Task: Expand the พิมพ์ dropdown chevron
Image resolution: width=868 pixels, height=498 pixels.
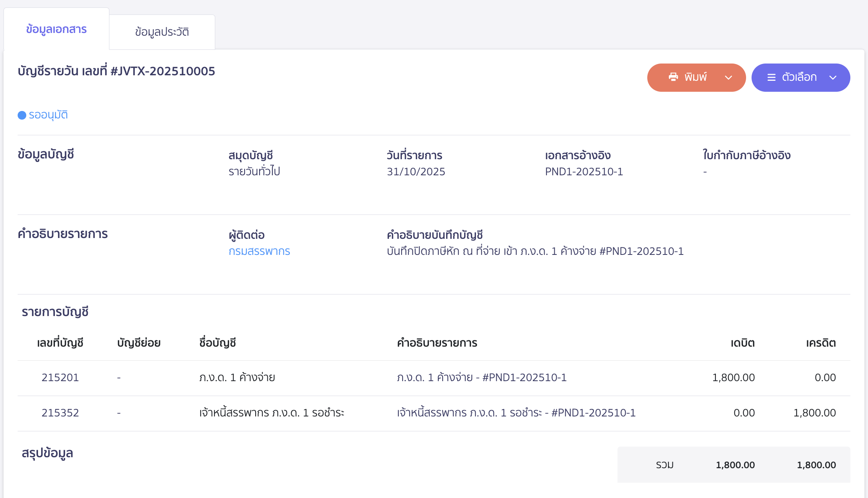Action: [728, 77]
